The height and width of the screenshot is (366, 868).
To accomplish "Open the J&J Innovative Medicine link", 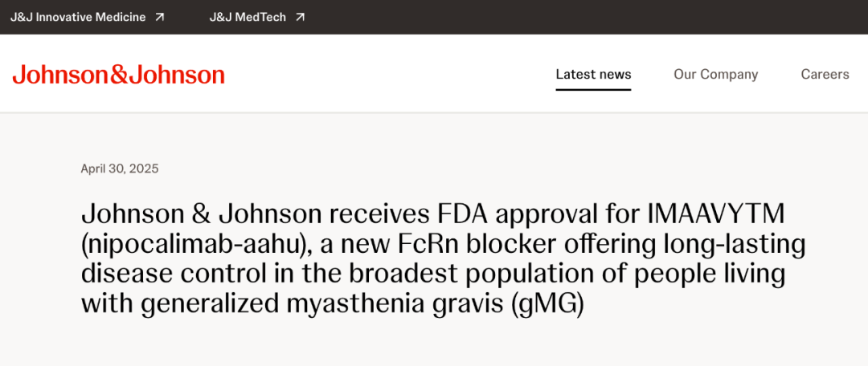I will pos(88,17).
